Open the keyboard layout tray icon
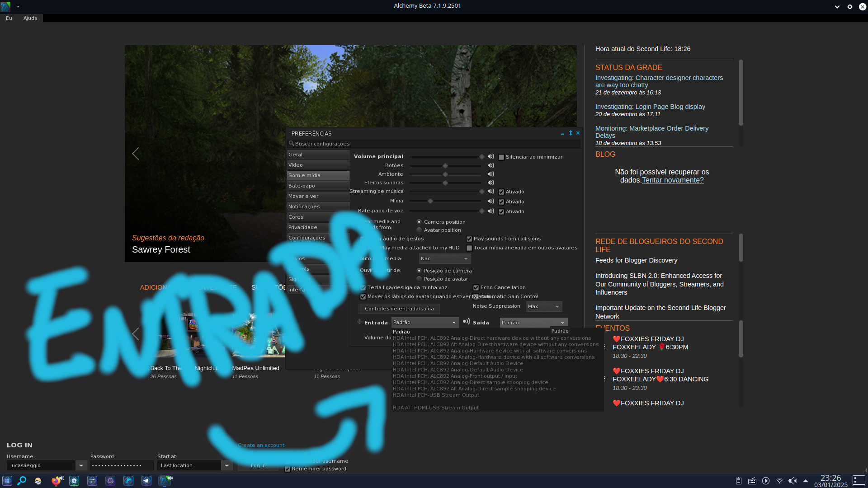 tap(752, 481)
